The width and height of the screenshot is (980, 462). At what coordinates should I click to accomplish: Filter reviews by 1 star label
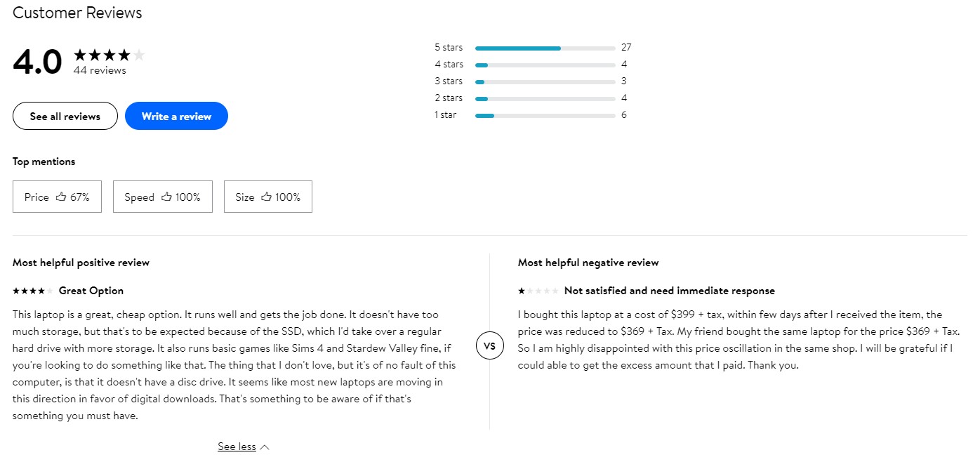pos(446,115)
